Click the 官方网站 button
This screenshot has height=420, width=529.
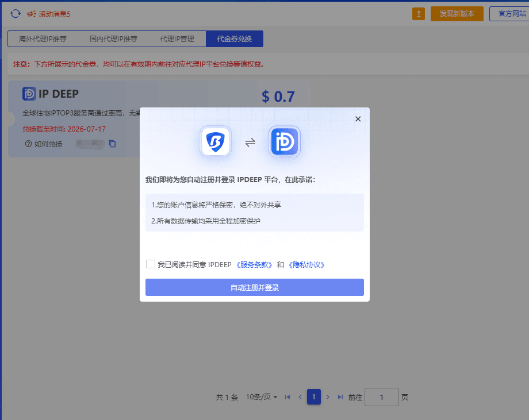[x=511, y=14]
